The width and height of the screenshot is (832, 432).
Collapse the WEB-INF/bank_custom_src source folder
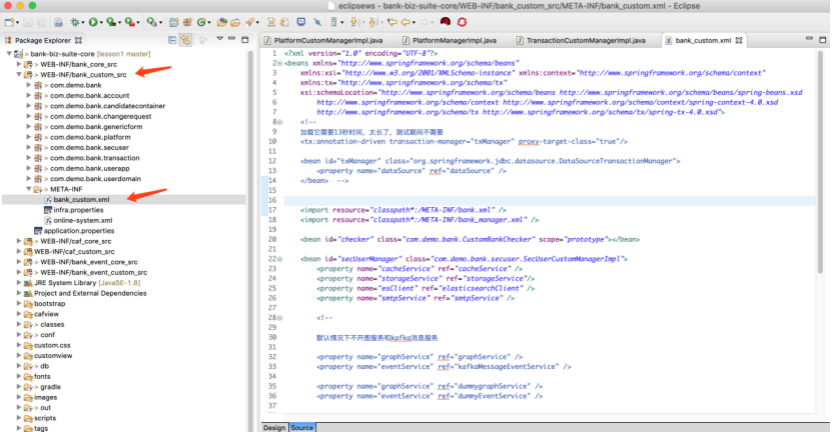18,74
